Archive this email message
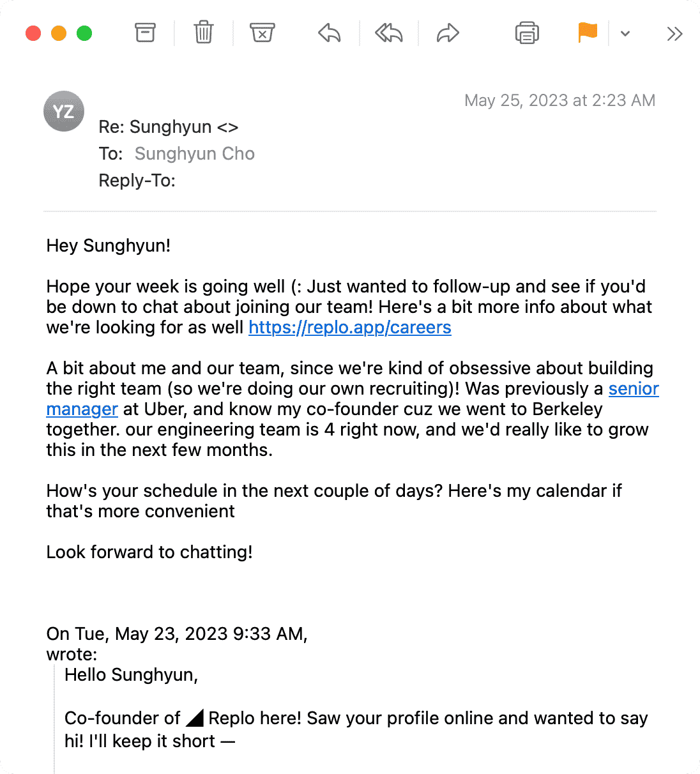 [145, 33]
